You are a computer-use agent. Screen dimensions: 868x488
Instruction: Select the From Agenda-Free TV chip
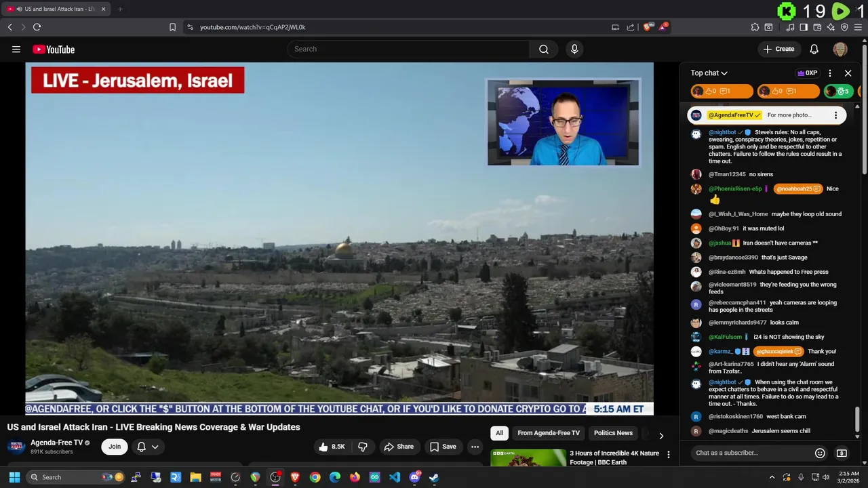[x=549, y=433]
